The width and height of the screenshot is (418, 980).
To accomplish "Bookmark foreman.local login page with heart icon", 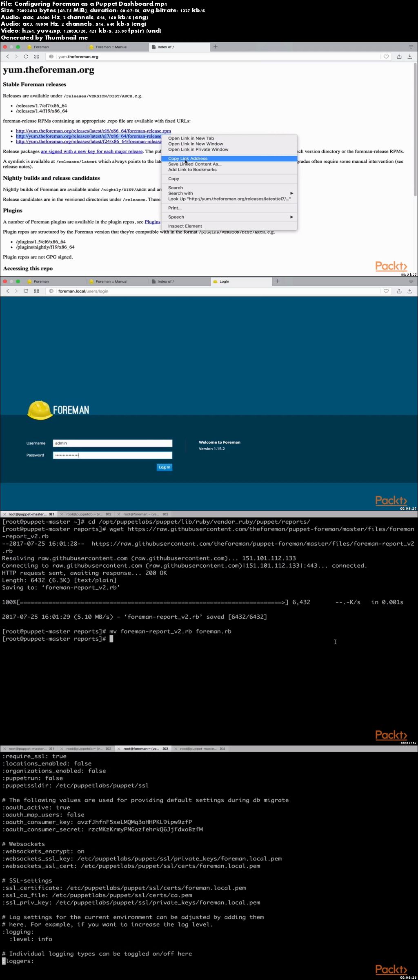I will coord(386,291).
